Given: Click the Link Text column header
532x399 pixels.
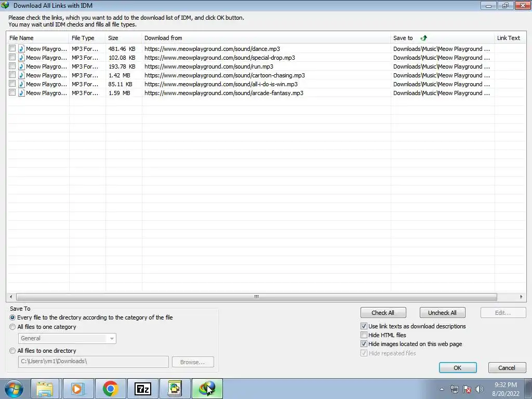Looking at the screenshot, I should 510,38.
